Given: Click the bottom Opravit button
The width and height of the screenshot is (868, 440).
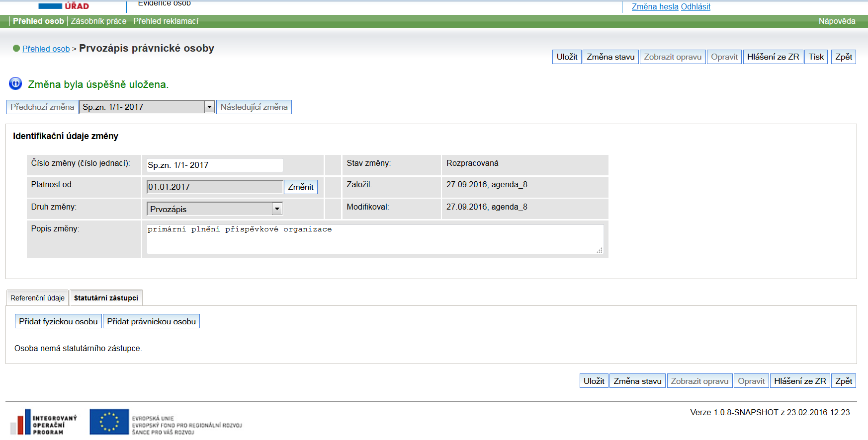Looking at the screenshot, I should click(751, 381).
